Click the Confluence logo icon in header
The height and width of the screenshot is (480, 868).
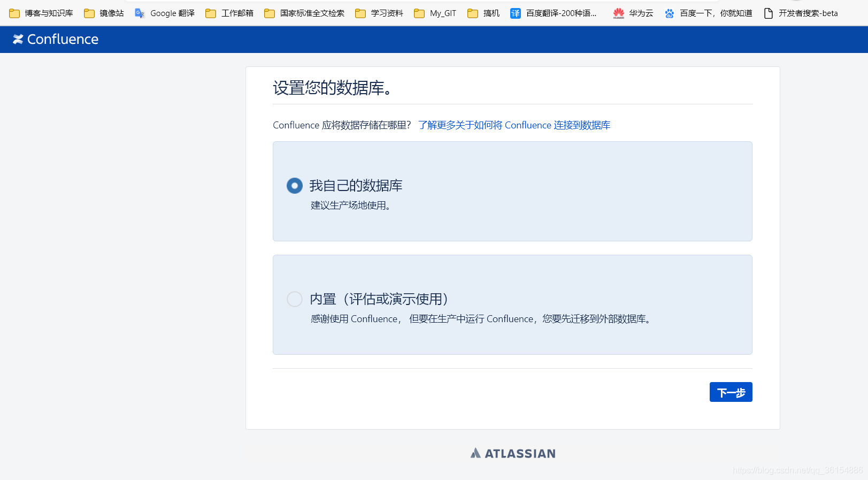(x=18, y=39)
